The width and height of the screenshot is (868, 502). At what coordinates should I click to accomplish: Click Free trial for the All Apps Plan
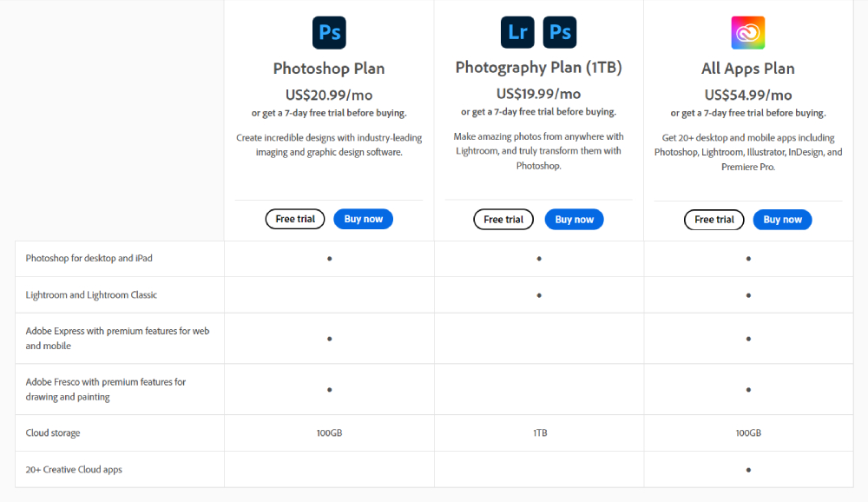pyautogui.click(x=713, y=220)
